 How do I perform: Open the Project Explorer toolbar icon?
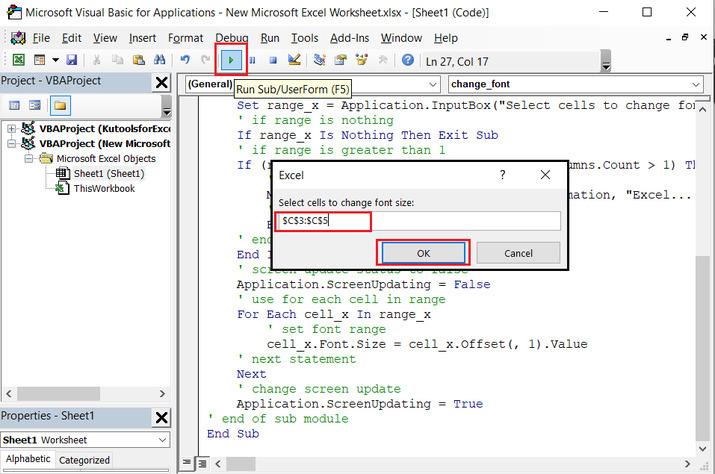(x=320, y=60)
